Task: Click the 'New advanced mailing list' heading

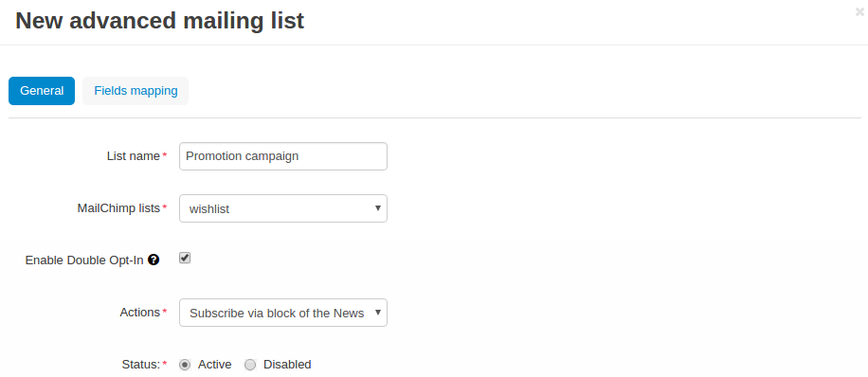Action: tap(160, 21)
